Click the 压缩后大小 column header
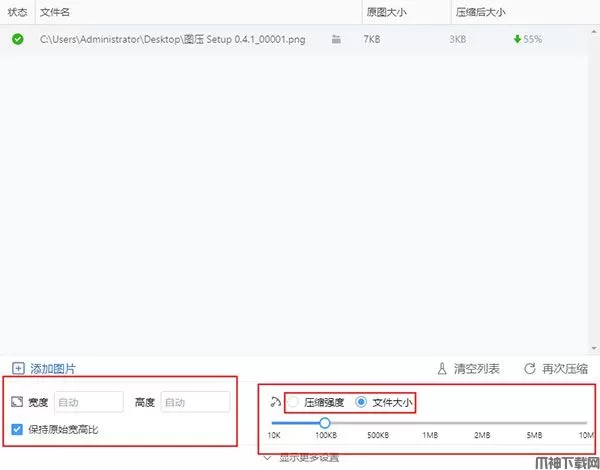This screenshot has width=600, height=470. (481, 12)
